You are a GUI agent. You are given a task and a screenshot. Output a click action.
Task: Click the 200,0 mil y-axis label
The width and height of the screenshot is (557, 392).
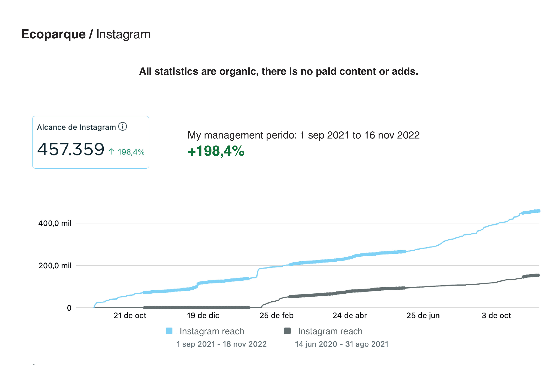click(x=55, y=266)
